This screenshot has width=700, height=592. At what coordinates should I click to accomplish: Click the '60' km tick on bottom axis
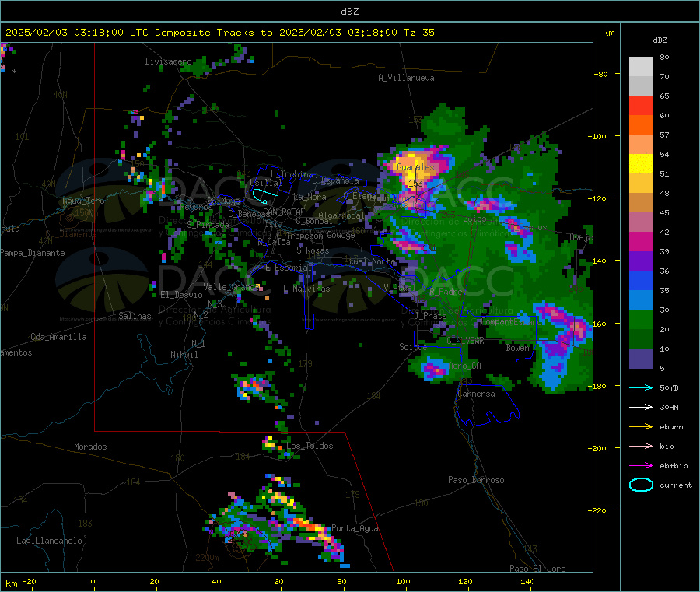click(x=278, y=581)
